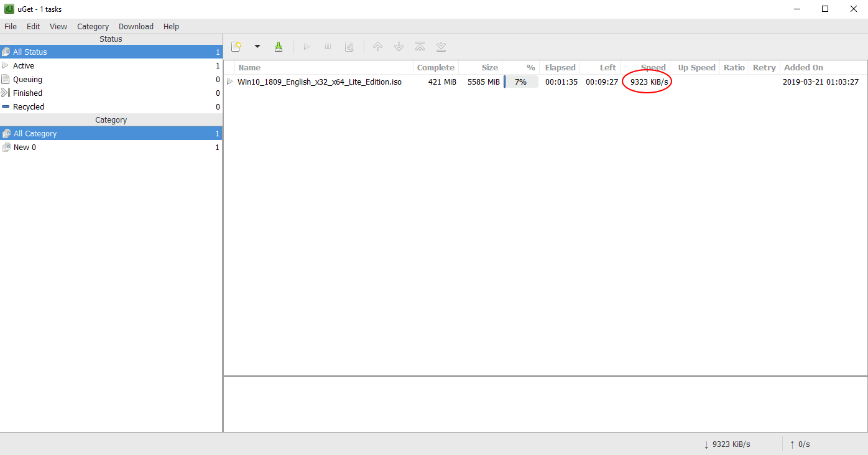The image size is (868, 455).
Task: Select the Recycled status filter
Action: (x=29, y=107)
